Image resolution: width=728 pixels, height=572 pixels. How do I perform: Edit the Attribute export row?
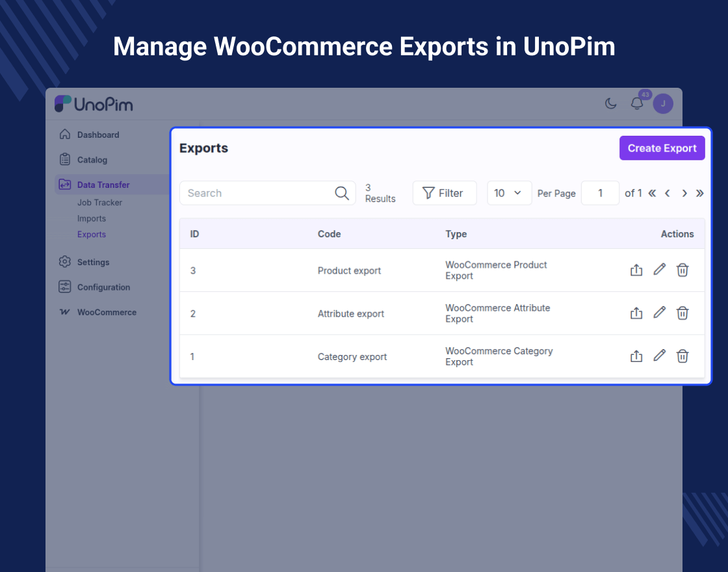(x=659, y=313)
